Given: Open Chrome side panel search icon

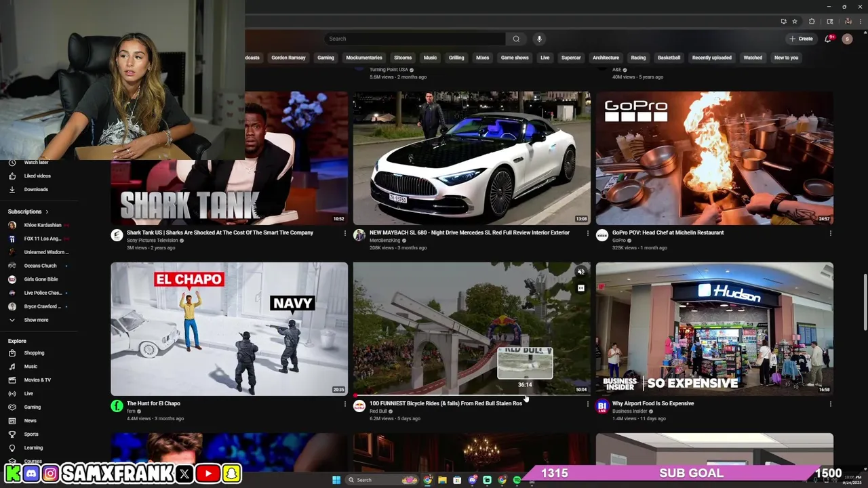Looking at the screenshot, I should click(829, 21).
